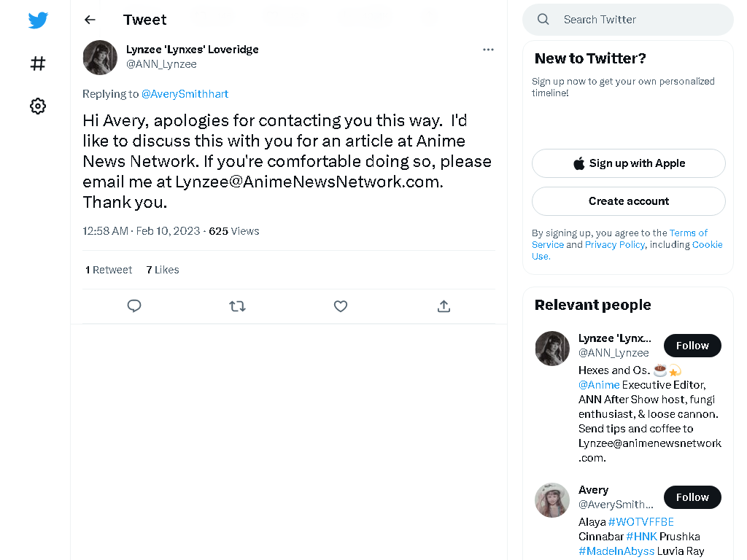Open the @AverySmithhart reply link
Screen dimensions: 747x560
pos(185,94)
